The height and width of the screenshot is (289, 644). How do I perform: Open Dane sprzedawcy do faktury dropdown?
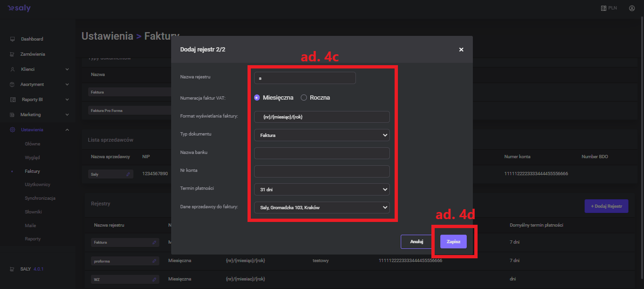click(322, 207)
